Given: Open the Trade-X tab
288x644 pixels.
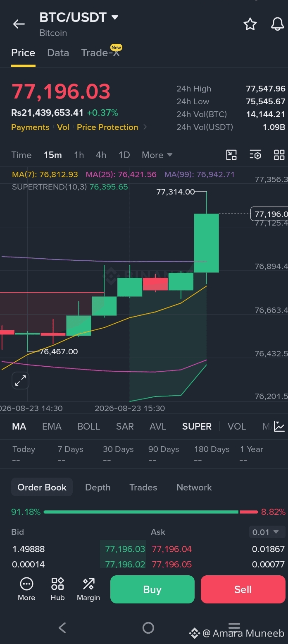Looking at the screenshot, I should 100,53.
